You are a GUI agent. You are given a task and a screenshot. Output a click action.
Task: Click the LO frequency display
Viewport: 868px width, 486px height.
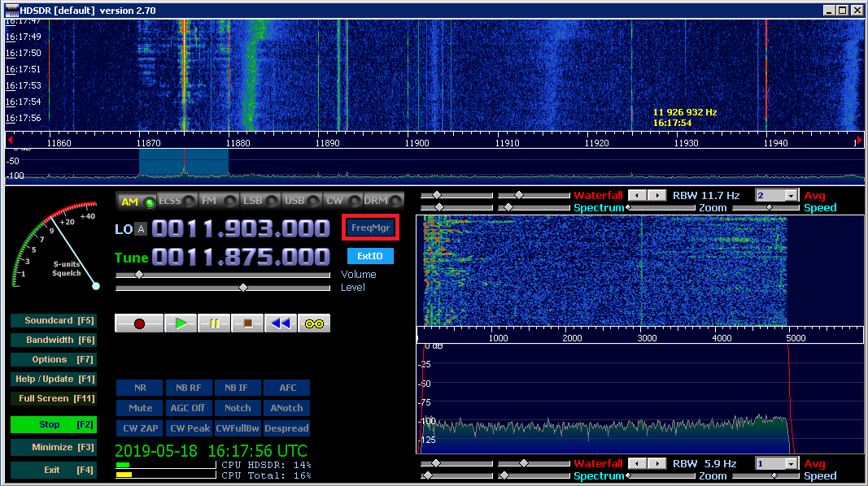pos(241,229)
